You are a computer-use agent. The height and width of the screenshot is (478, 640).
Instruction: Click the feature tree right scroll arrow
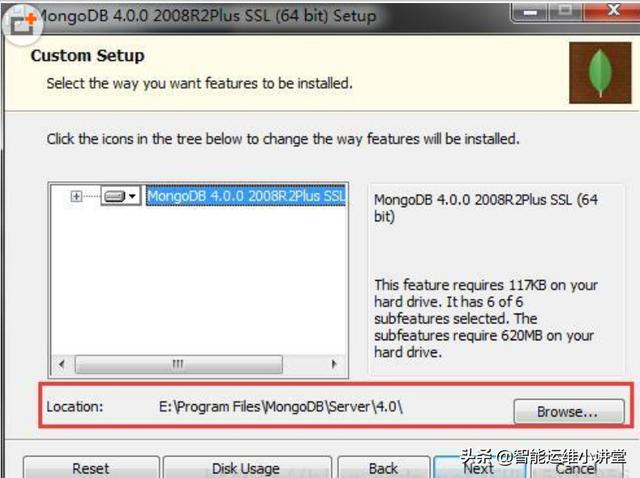coord(334,364)
